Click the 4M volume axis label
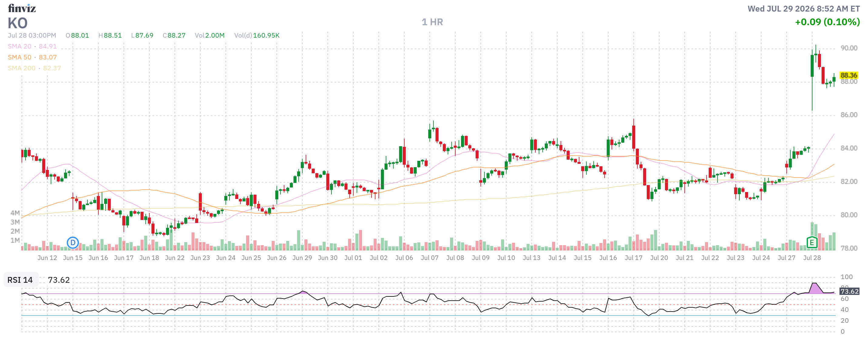Image resolution: width=868 pixels, height=341 pixels. pos(15,213)
